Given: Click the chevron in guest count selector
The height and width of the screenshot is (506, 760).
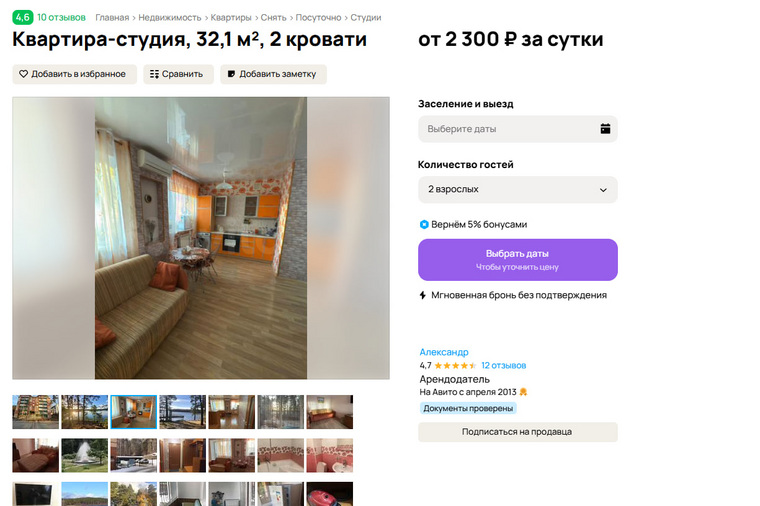Looking at the screenshot, I should (x=603, y=190).
